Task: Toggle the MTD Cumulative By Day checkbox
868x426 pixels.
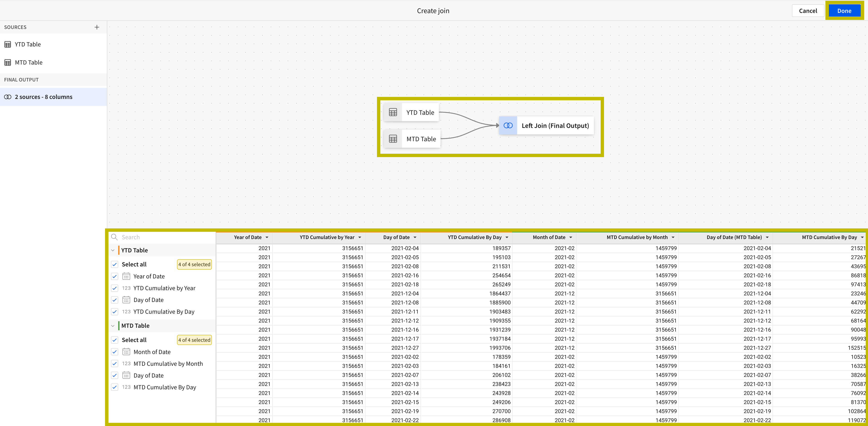Action: 115,387
